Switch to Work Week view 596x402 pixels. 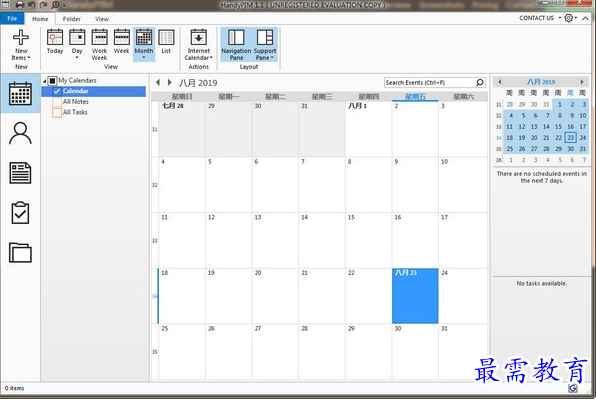click(99, 45)
